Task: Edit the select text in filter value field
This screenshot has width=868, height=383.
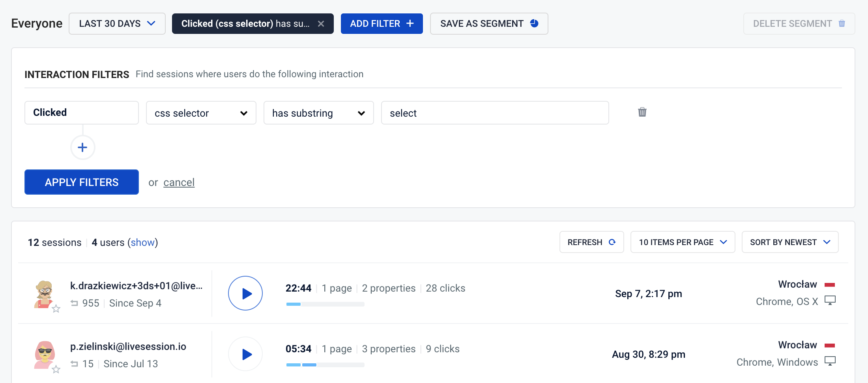Action: [x=494, y=113]
